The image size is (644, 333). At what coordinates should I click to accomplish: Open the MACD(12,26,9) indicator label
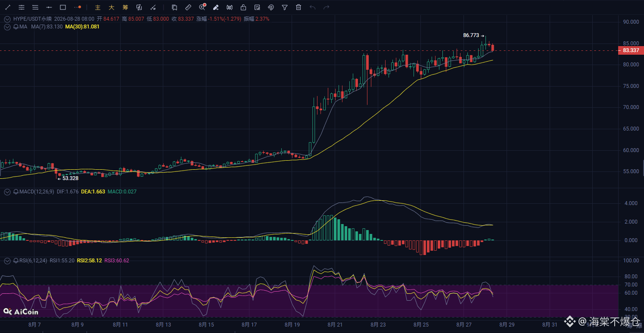pos(37,192)
